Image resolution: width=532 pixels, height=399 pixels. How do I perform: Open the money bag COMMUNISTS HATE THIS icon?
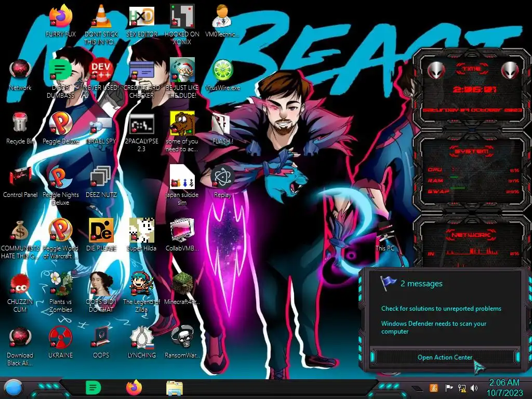pyautogui.click(x=20, y=230)
